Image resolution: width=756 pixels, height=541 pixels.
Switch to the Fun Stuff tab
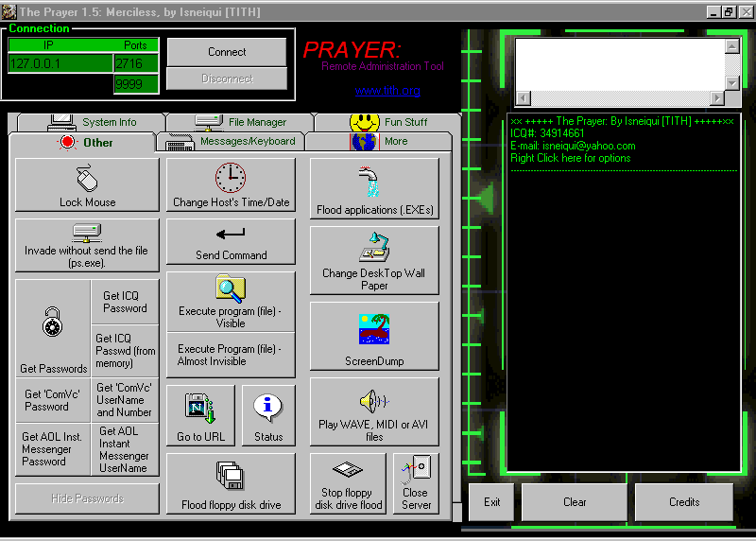pyautogui.click(x=387, y=122)
